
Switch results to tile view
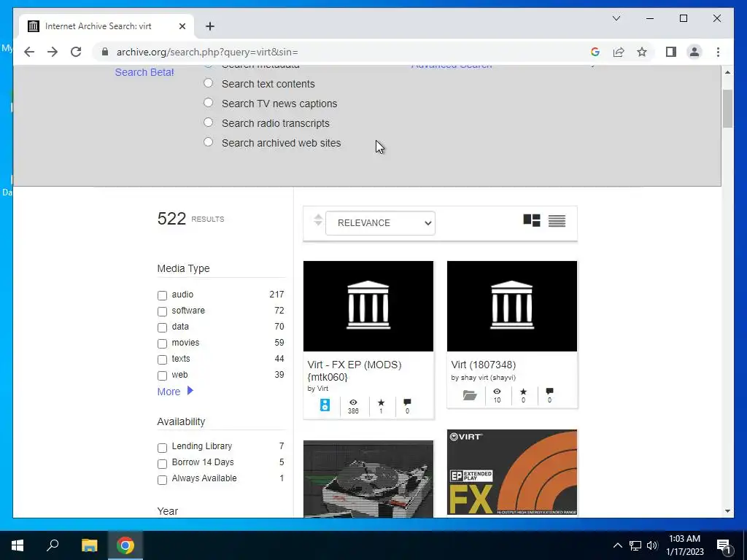click(532, 220)
